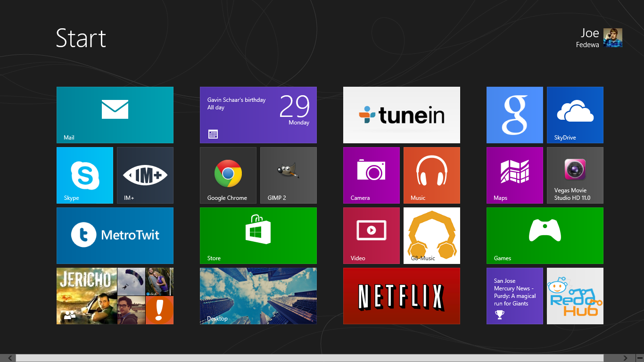Launch the Camera app

pos(372,175)
